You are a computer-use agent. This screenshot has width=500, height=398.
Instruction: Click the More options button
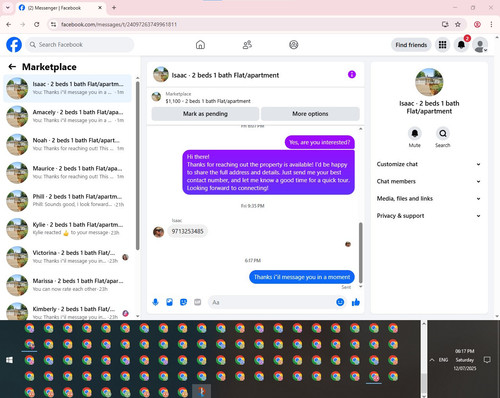pos(310,114)
